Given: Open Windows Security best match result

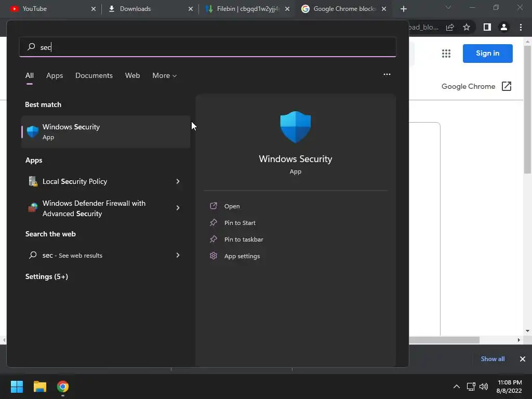Looking at the screenshot, I should coord(105,131).
